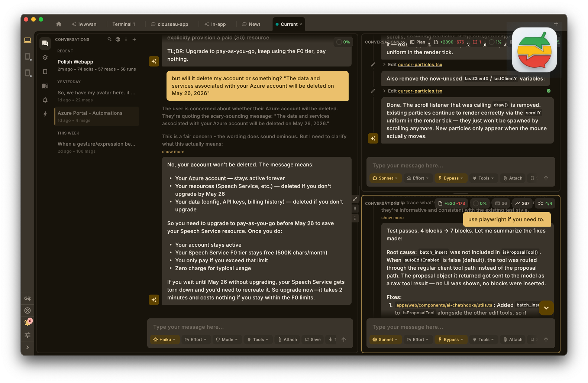Click show more under the Azure reasoning text
588x383 pixels.
(173, 152)
